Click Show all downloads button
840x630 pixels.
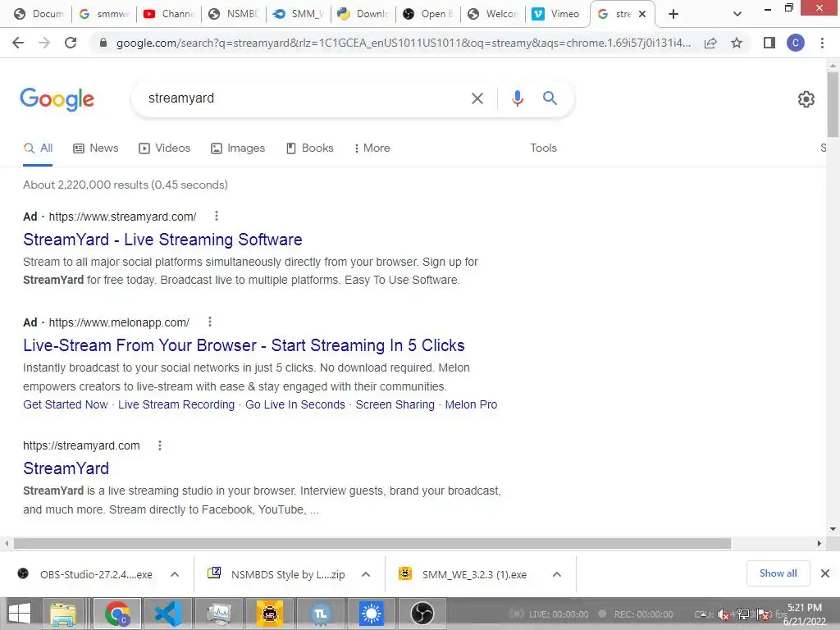[x=778, y=573]
